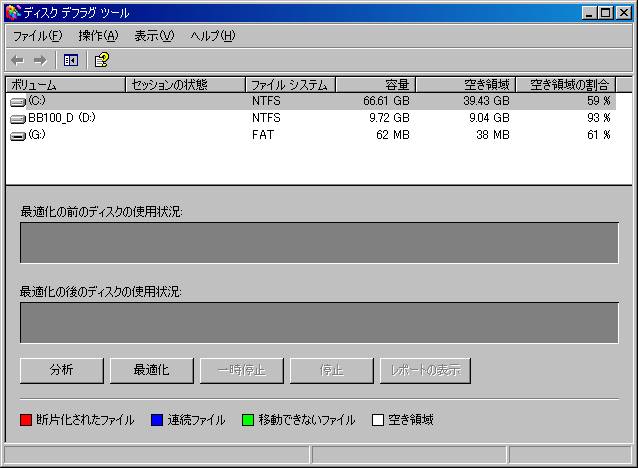Viewport: 638px width, 468px height.
Task: Click the 39.43 GB free space value
Action: coord(486,101)
